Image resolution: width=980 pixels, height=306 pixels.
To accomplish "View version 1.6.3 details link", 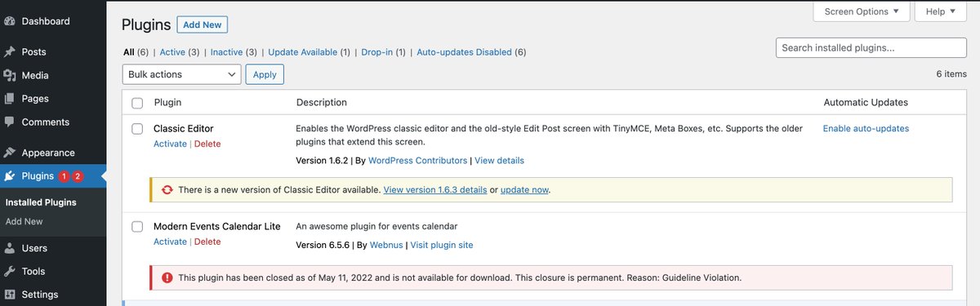I will (435, 189).
